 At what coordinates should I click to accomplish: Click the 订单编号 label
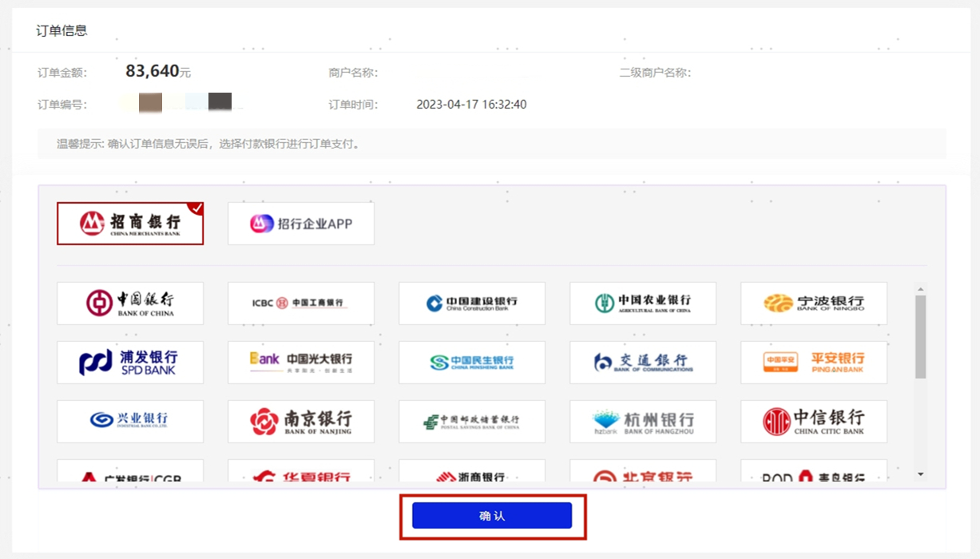tap(62, 105)
